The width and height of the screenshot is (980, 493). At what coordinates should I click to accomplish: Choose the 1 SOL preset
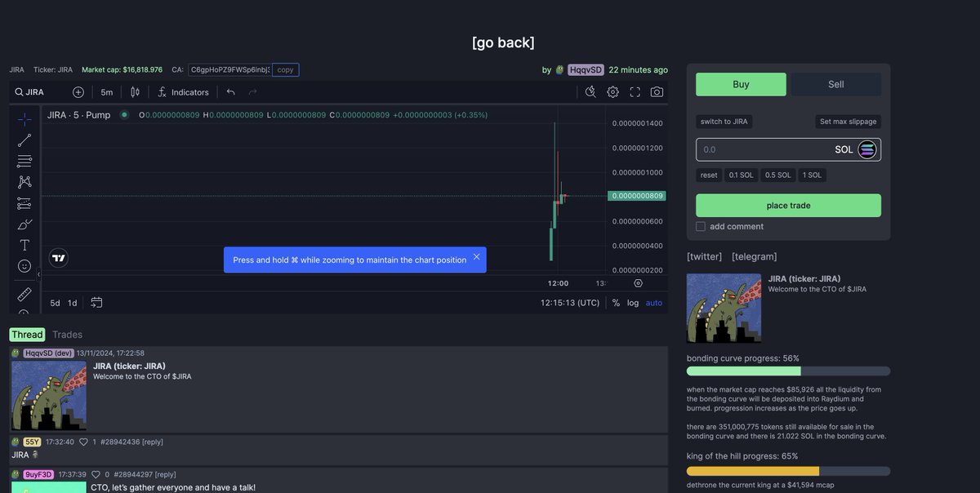pos(812,175)
